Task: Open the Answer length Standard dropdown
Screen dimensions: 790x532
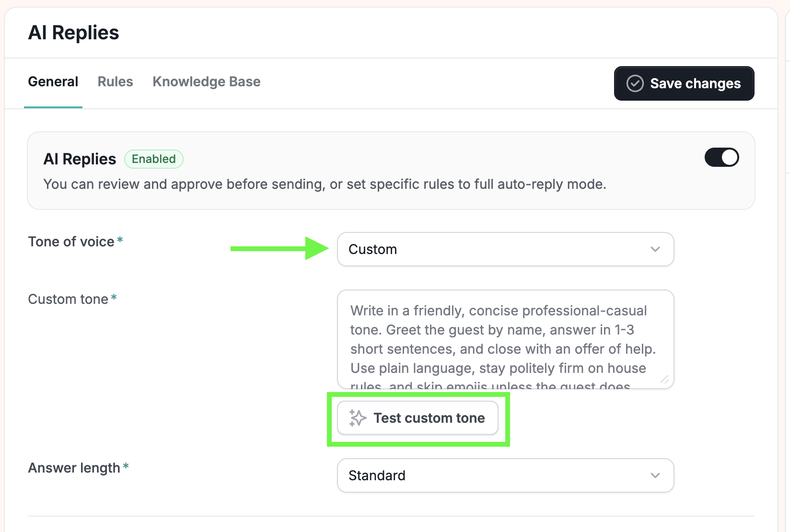Action: 506,475
